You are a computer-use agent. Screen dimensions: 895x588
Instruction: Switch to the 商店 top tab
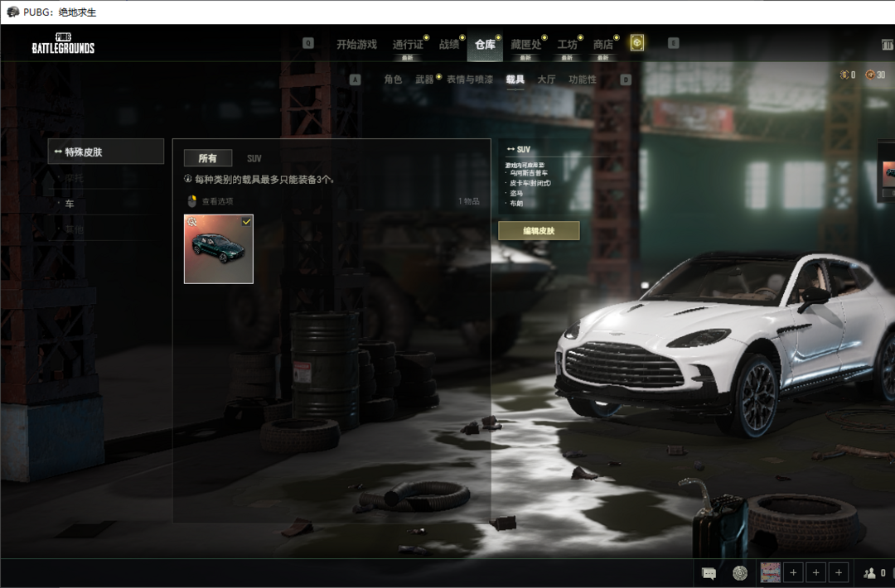coord(603,45)
